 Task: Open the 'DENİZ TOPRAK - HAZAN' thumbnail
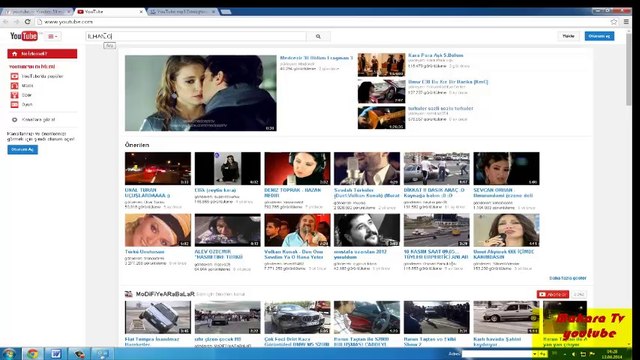[297, 169]
